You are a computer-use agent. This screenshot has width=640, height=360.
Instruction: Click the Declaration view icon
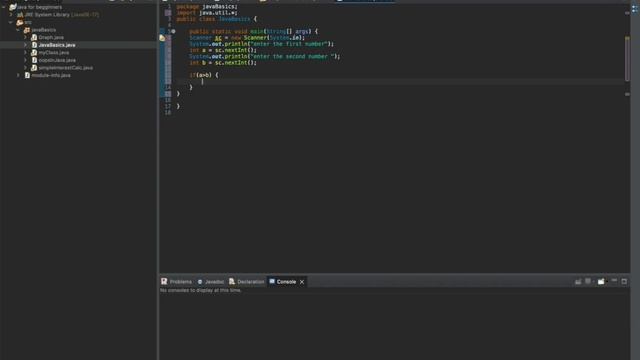[232, 281]
